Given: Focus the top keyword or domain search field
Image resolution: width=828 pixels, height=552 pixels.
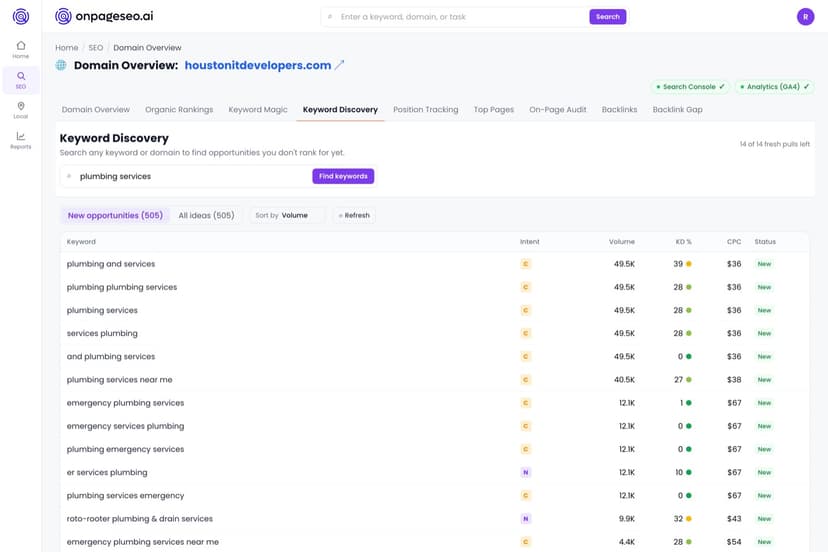Looking at the screenshot, I should pos(456,17).
